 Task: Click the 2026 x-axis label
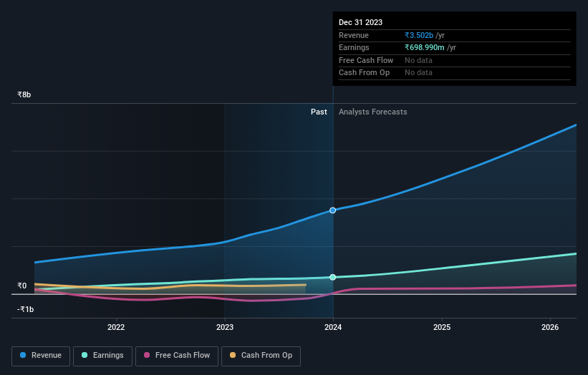550,327
